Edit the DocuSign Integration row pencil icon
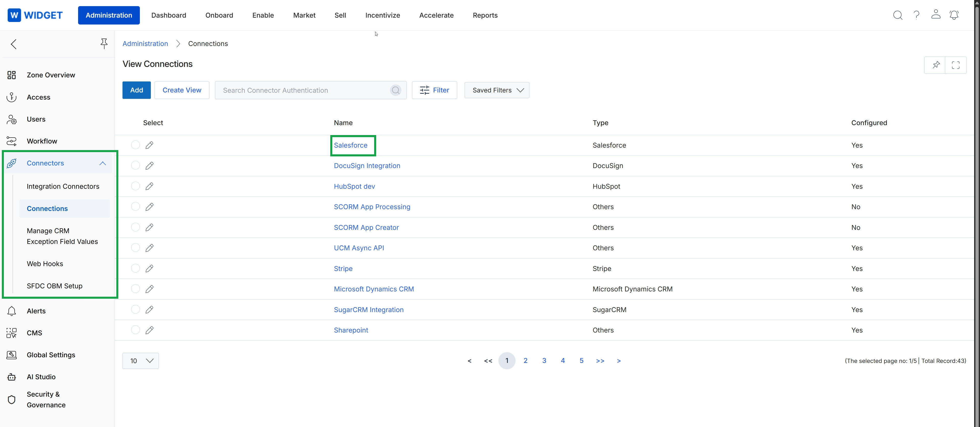This screenshot has height=427, width=980. click(150, 166)
